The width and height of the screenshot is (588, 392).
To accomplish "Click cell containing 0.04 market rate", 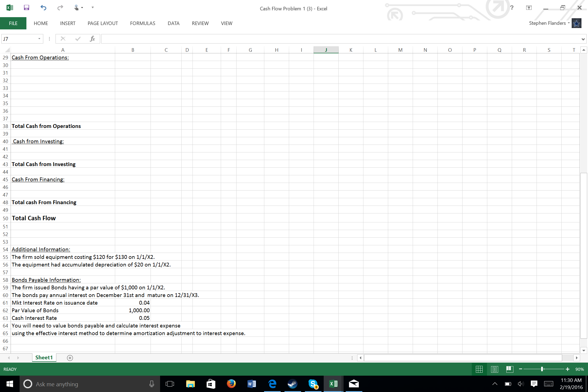I will point(133,303).
